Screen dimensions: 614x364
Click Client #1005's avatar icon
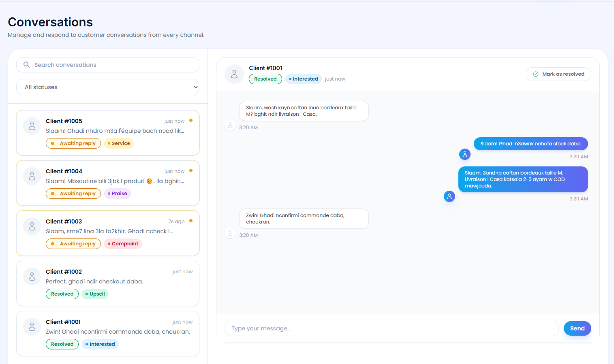point(32,126)
